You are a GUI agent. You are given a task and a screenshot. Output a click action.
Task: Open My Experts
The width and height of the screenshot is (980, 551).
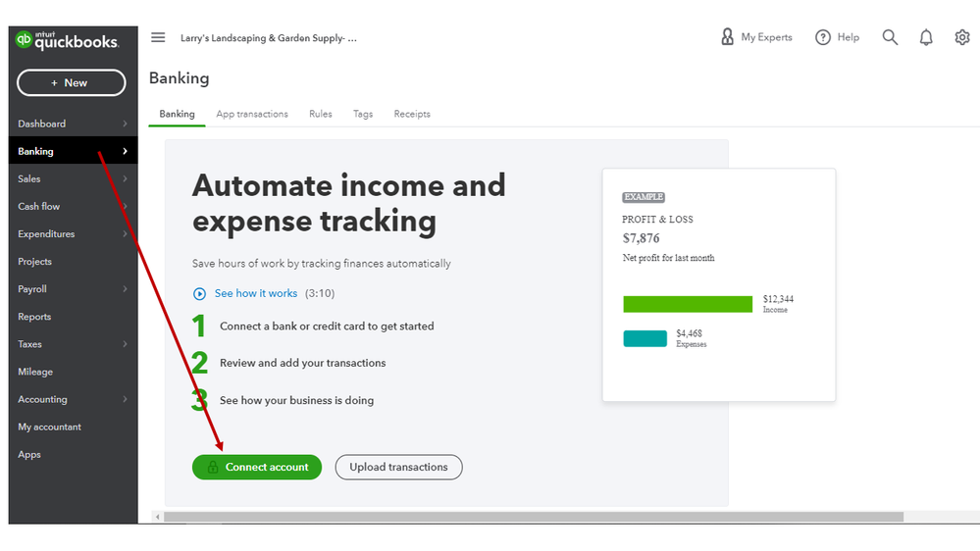(756, 37)
